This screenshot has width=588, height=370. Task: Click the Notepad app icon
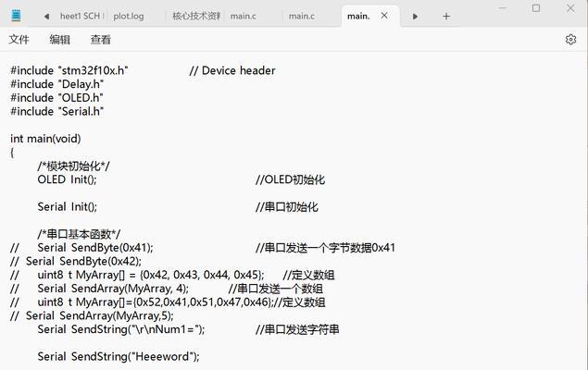(x=16, y=16)
